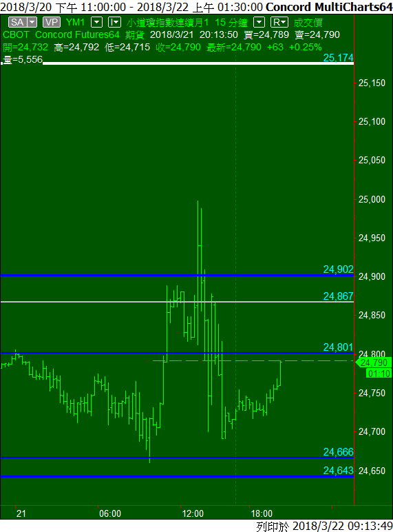The height and width of the screenshot is (532, 393).
Task: Open the dropdown arrow beside SA
Action: tap(32, 22)
